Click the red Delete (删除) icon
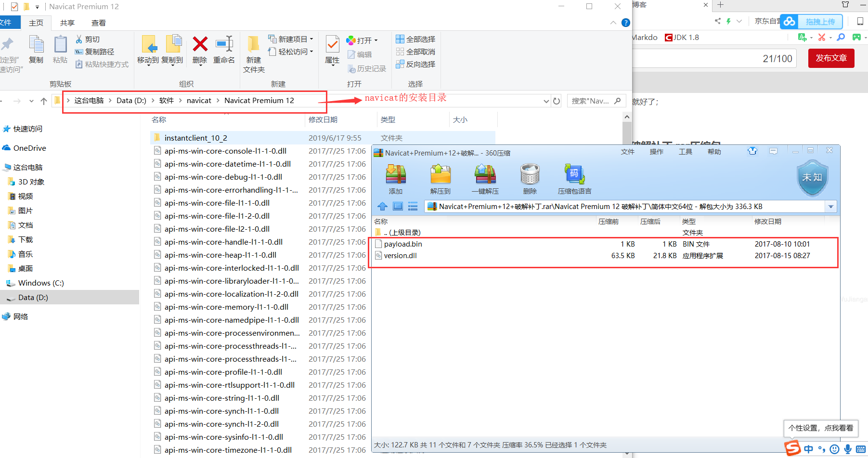 tap(200, 44)
